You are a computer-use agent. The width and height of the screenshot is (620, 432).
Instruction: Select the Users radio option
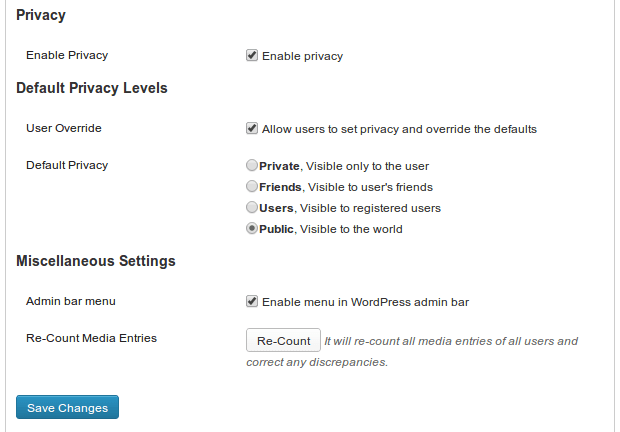click(x=252, y=207)
